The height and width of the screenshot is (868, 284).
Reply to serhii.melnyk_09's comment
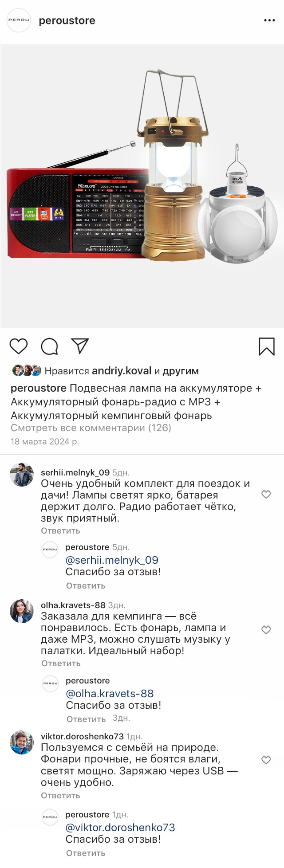tap(60, 531)
